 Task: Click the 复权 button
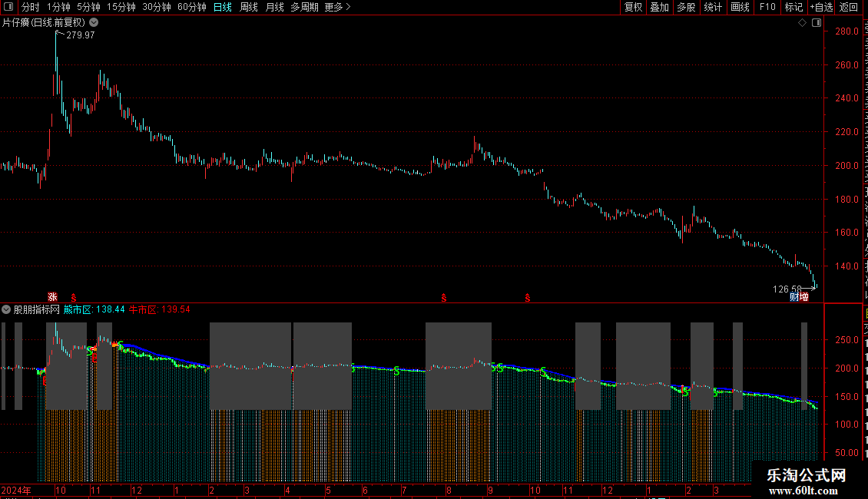pyautogui.click(x=633, y=7)
